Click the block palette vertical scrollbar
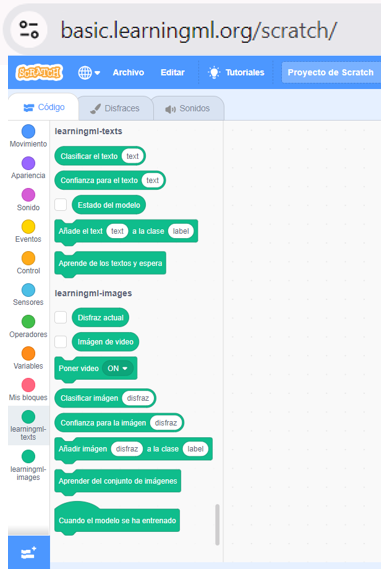Image resolution: width=381 pixels, height=570 pixels. click(x=217, y=525)
